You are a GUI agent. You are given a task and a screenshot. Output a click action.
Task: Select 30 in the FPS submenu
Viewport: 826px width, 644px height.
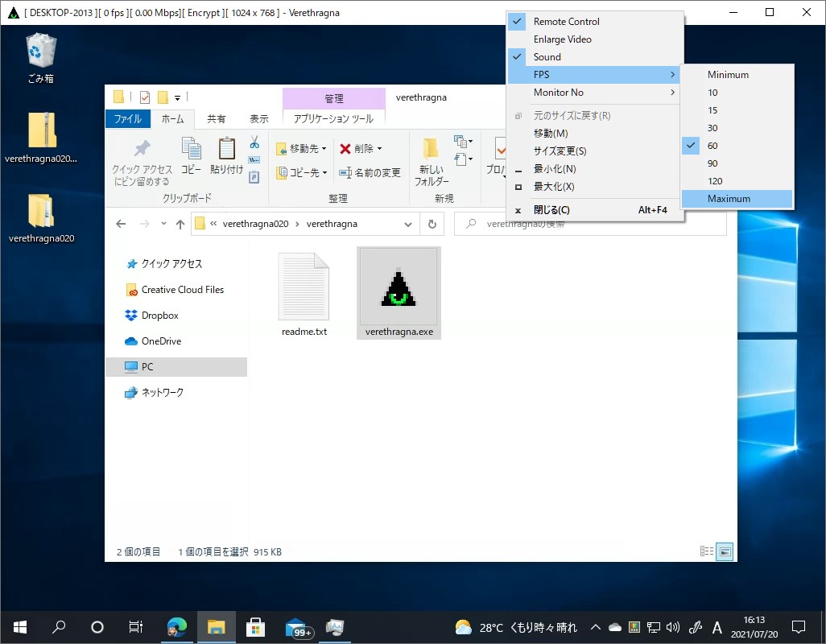(x=713, y=127)
